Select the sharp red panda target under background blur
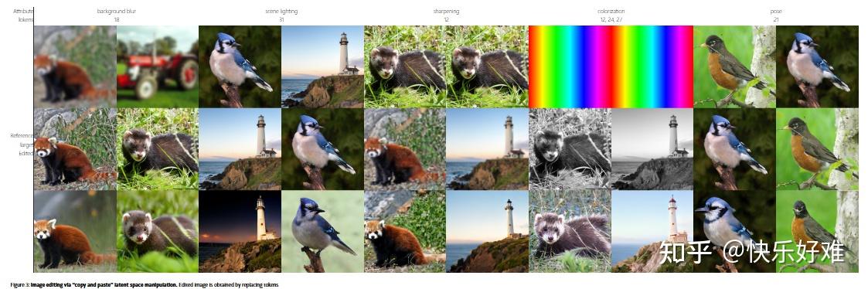 (x=75, y=149)
